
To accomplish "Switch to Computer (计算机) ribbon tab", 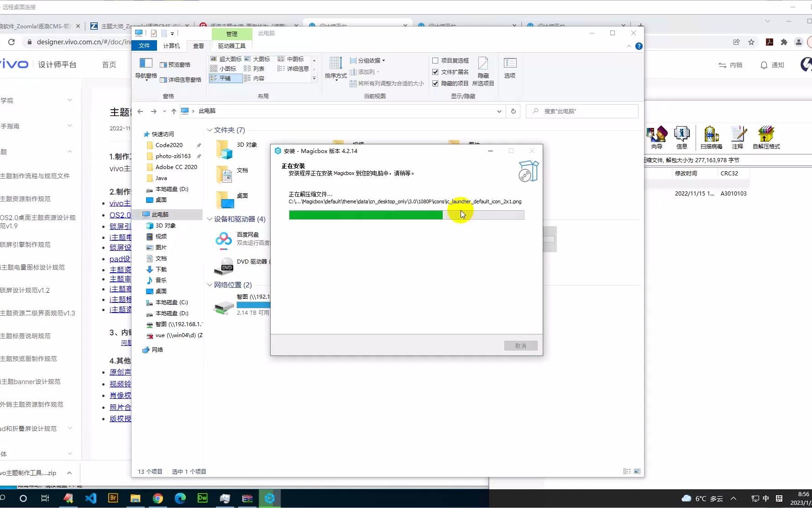I will [x=172, y=46].
